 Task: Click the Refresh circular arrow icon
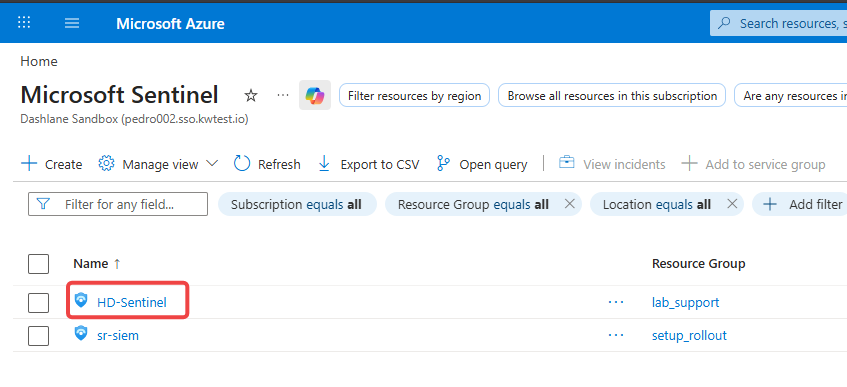click(x=241, y=163)
